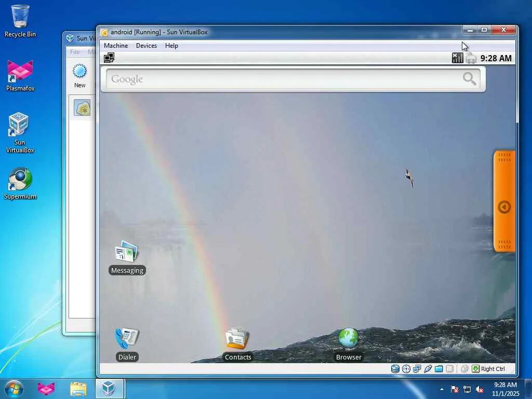The image size is (532, 399).
Task: Open the Devices menu
Action: (146, 46)
